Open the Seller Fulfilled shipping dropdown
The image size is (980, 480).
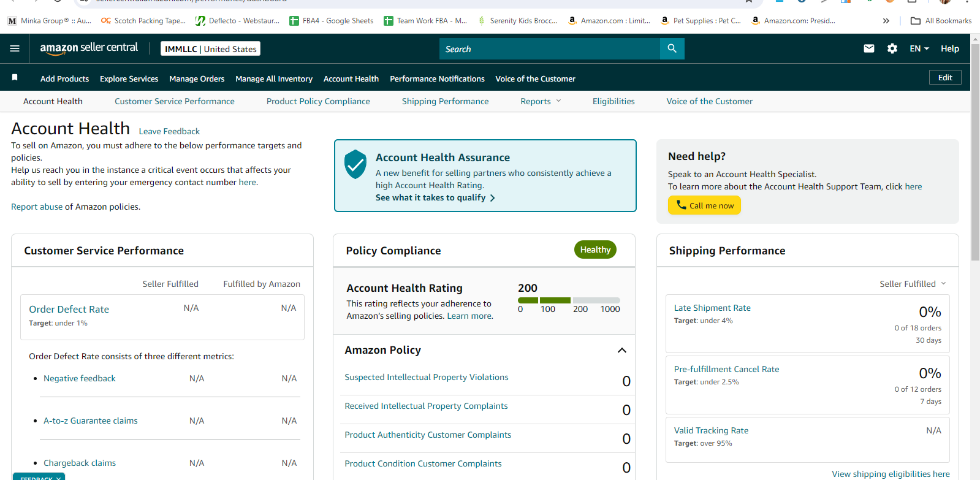[x=913, y=284]
